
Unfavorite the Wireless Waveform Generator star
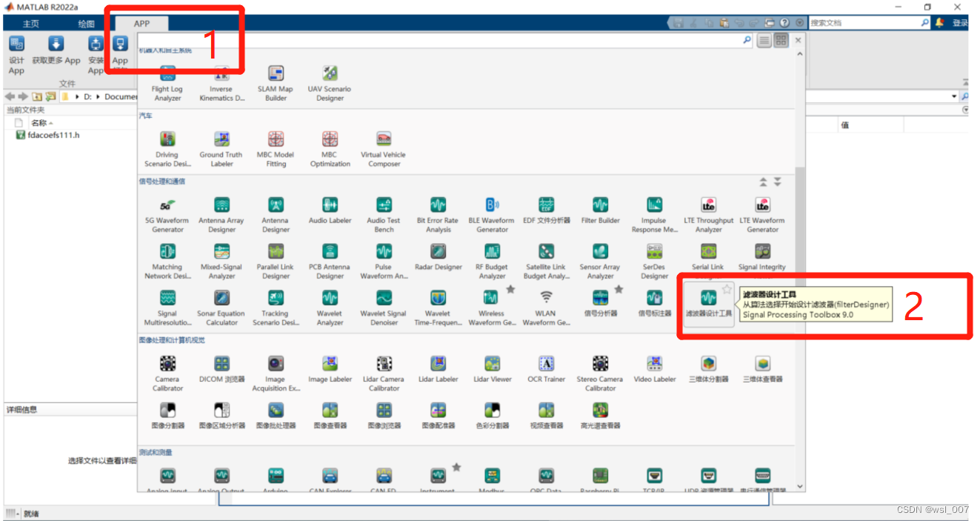coord(510,289)
